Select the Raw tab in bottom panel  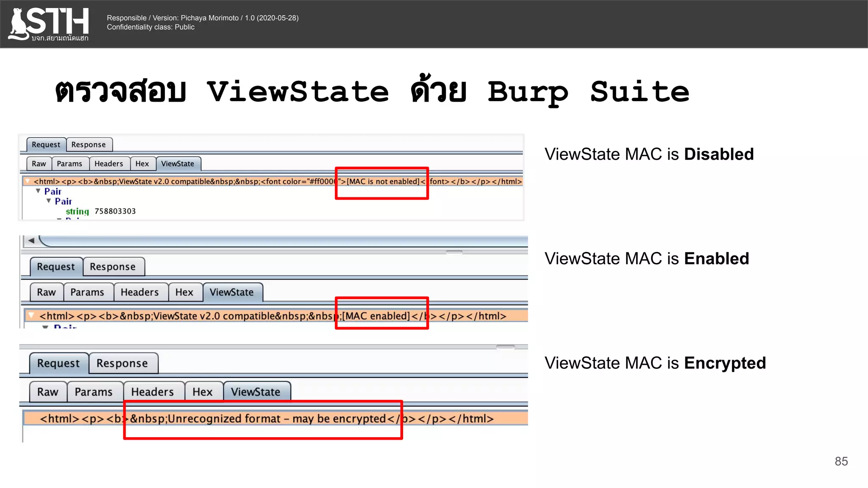coord(48,392)
